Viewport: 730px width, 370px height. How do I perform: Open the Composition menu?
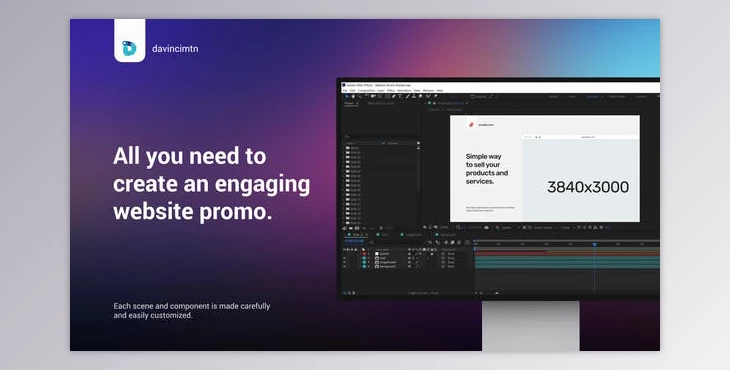tap(366, 90)
